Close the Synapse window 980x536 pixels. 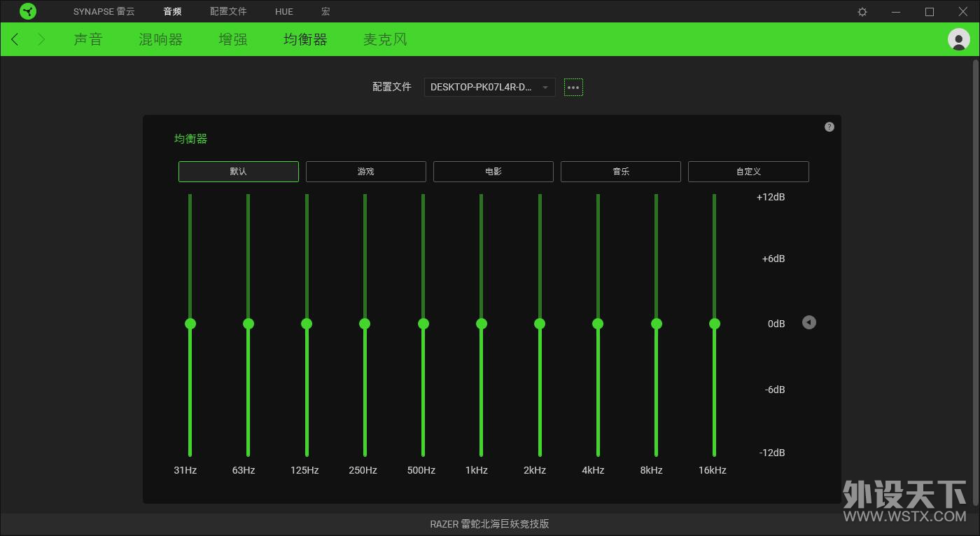click(x=962, y=12)
